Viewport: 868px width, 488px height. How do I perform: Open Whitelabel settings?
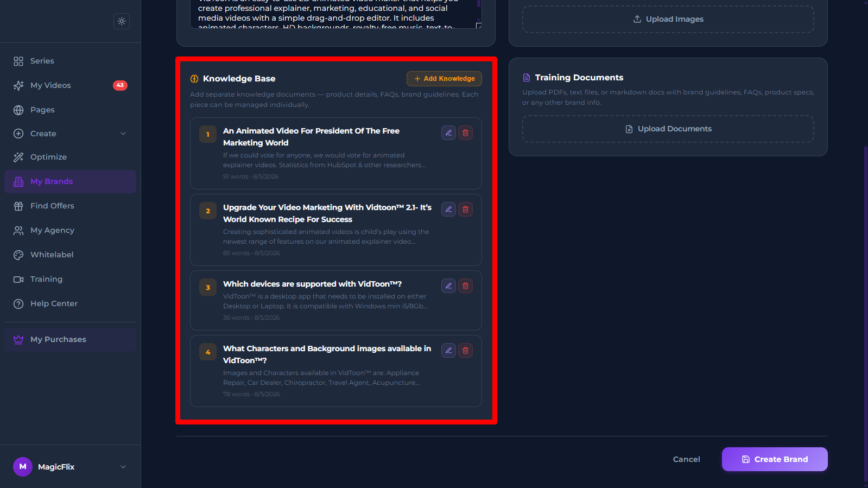(70, 255)
